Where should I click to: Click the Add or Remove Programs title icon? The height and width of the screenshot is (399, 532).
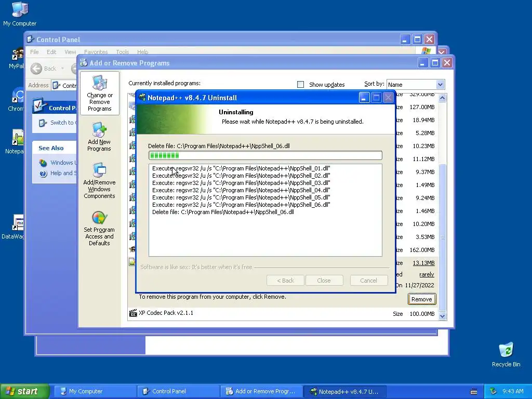point(84,63)
